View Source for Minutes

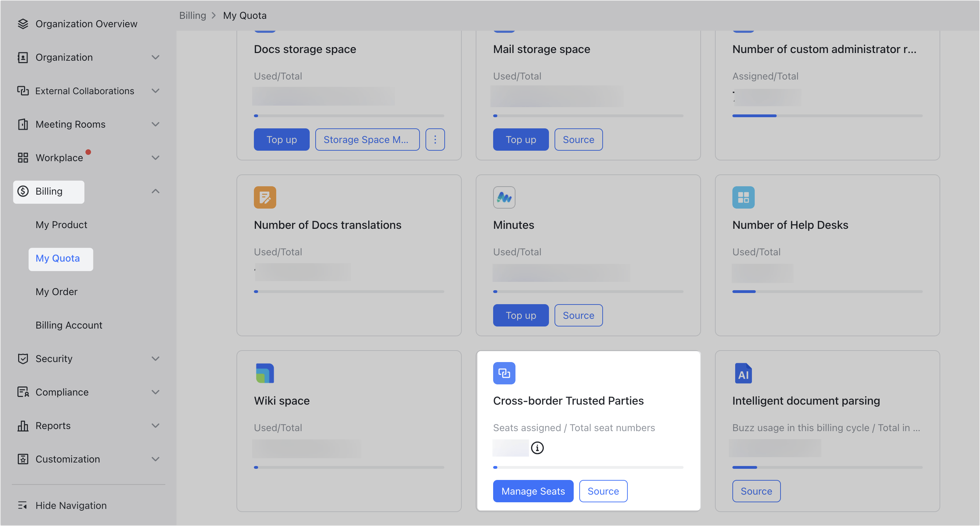pyautogui.click(x=578, y=316)
